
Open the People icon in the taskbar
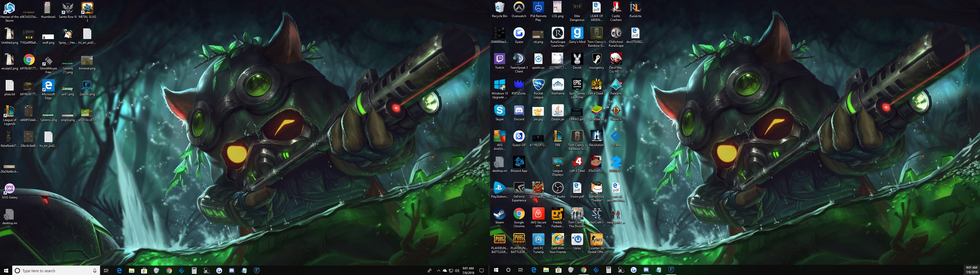tap(430, 270)
